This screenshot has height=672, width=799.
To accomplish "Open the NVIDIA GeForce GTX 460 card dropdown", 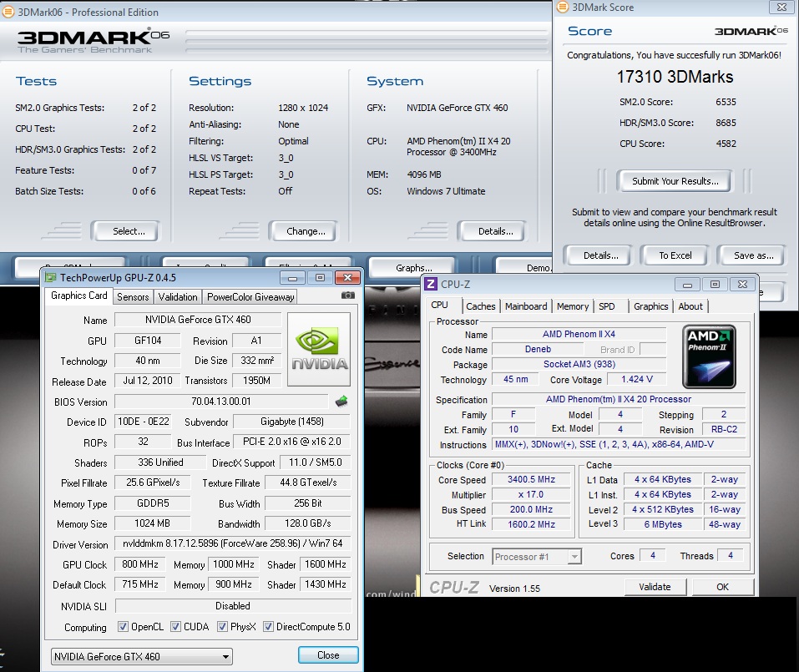I will (x=142, y=657).
